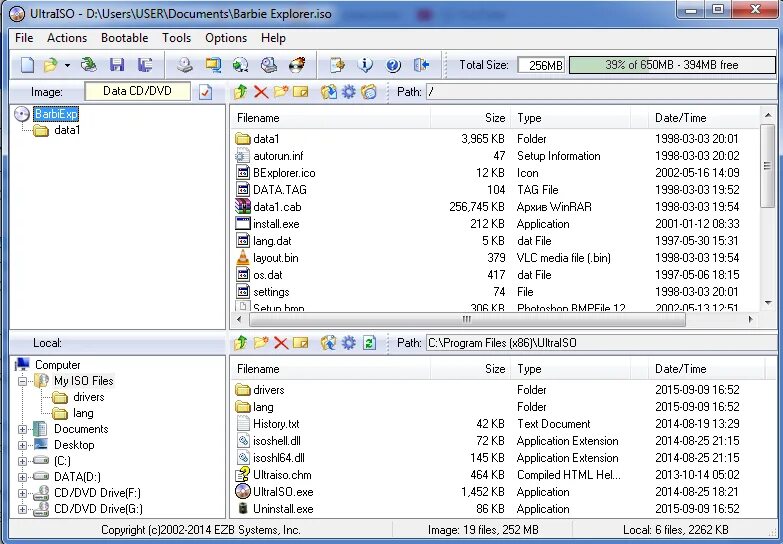The image size is (783, 544).
Task: Click the Up folder icon in Image pane toolbar
Action: pos(241,92)
